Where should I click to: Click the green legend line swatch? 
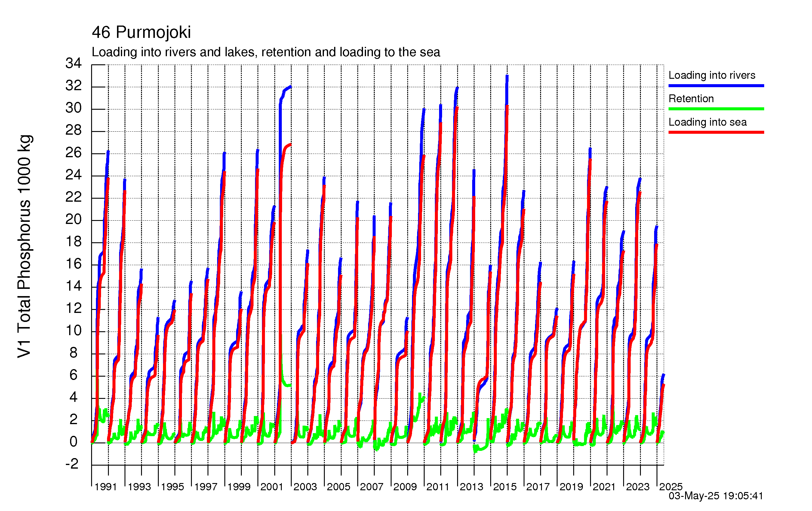tap(716, 109)
